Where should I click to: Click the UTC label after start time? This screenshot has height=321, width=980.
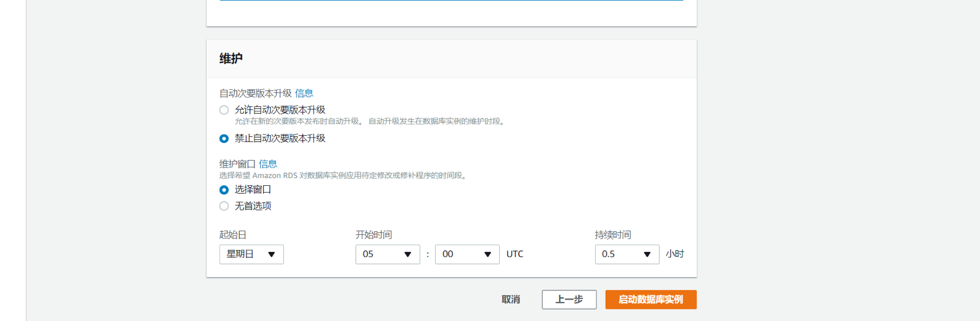pyautogui.click(x=514, y=254)
